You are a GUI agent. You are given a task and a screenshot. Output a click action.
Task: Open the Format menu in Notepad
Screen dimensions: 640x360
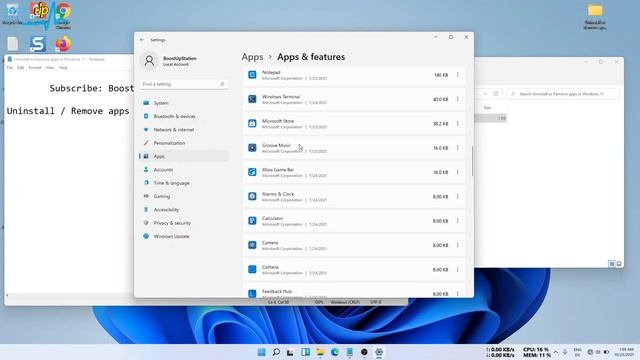click(x=35, y=68)
